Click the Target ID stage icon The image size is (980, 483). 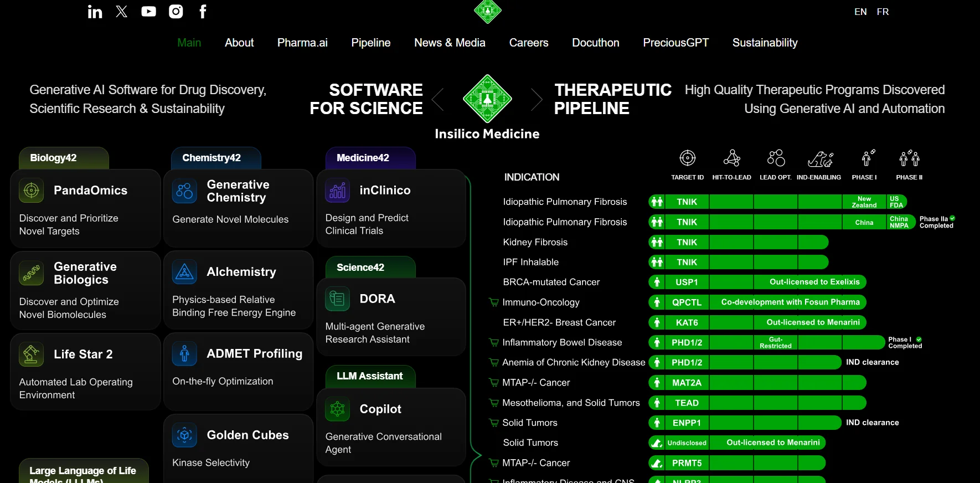[x=688, y=158]
